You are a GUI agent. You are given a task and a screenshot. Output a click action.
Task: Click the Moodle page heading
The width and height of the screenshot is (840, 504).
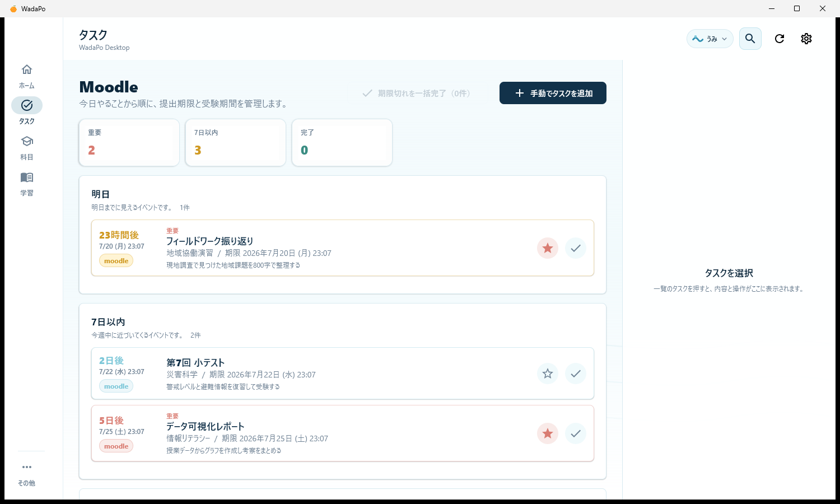coord(109,87)
